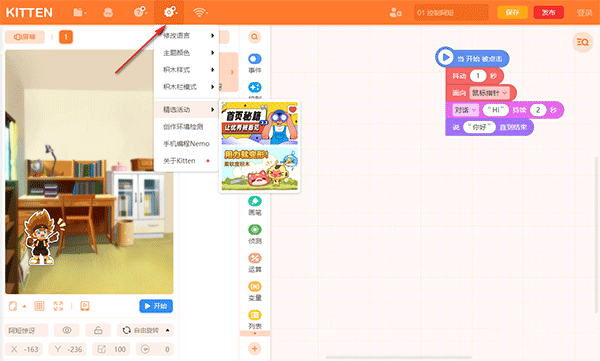
Task: Click the red 发布 publish button
Action: 548,12
